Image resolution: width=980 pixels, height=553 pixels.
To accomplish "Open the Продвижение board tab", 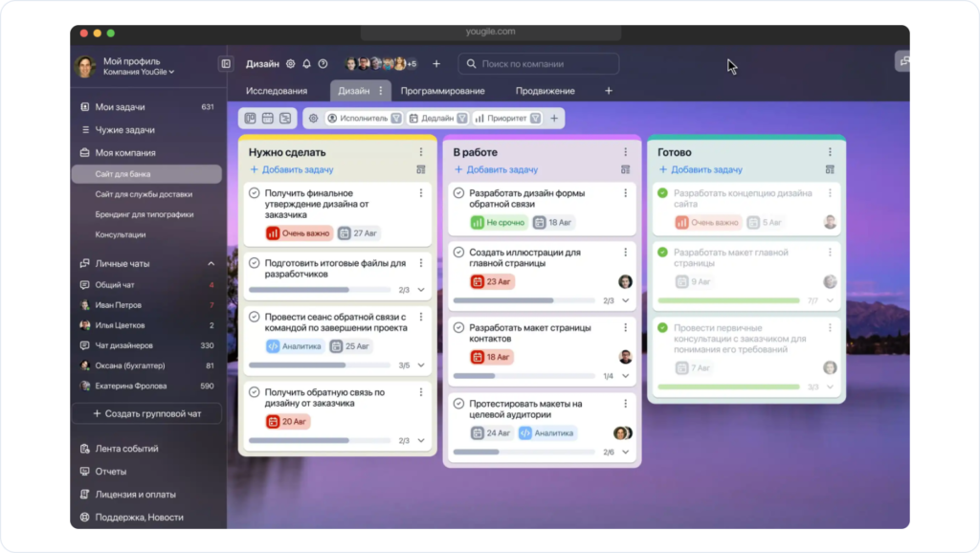I will (545, 91).
